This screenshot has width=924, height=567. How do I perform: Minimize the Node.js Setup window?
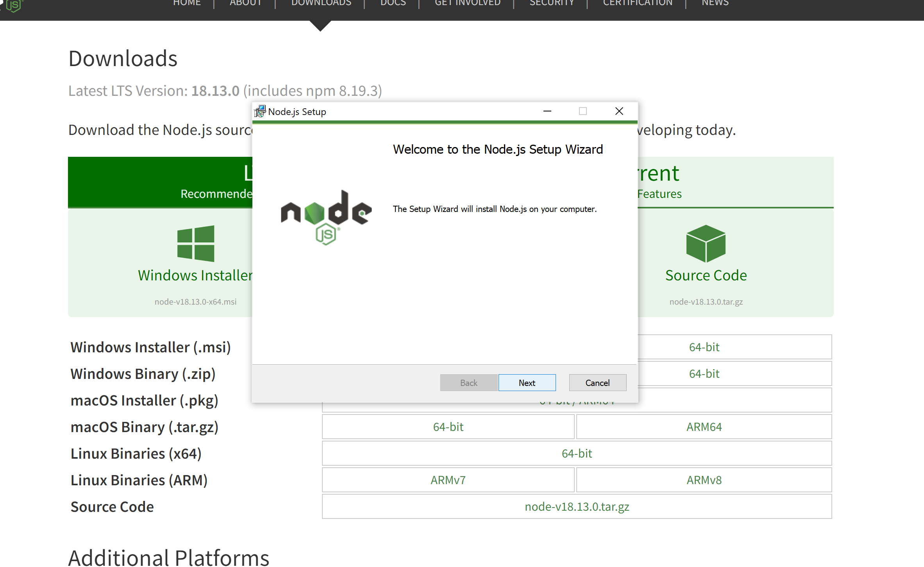[x=547, y=111]
